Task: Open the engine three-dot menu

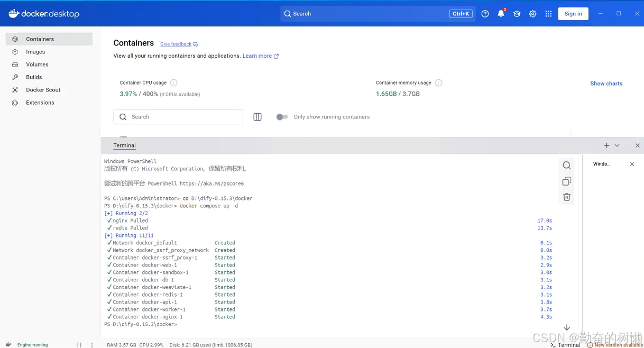Action: (x=92, y=345)
